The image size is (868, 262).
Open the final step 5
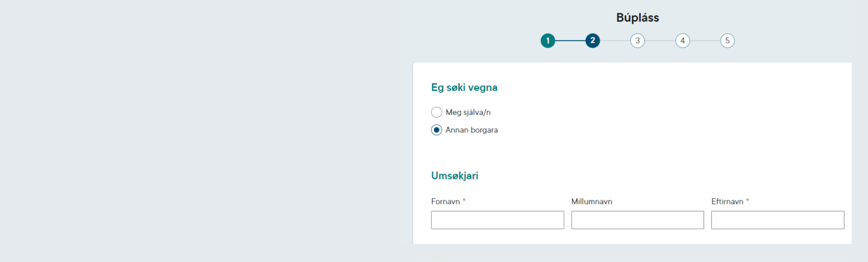[x=727, y=41]
